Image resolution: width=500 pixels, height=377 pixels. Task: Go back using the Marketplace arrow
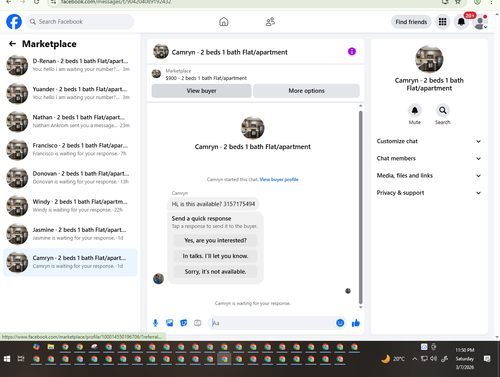pyautogui.click(x=12, y=44)
